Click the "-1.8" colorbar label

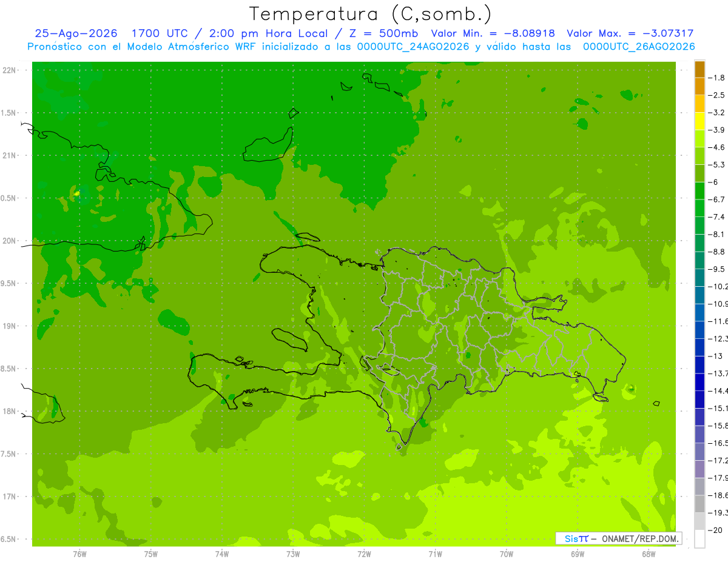718,78
